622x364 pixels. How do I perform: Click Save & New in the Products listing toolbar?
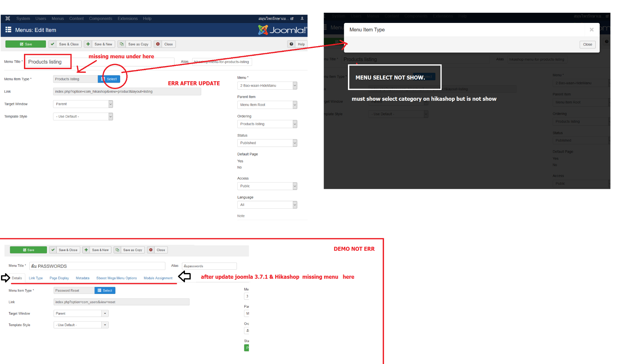100,44
